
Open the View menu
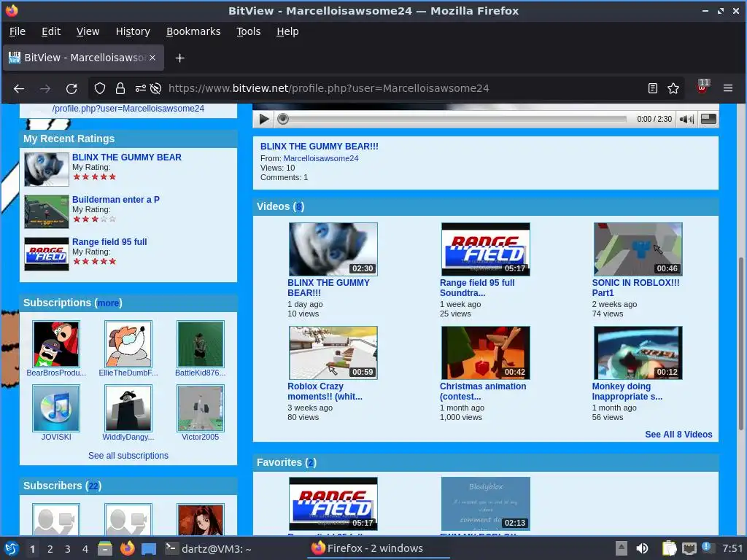[x=88, y=31]
